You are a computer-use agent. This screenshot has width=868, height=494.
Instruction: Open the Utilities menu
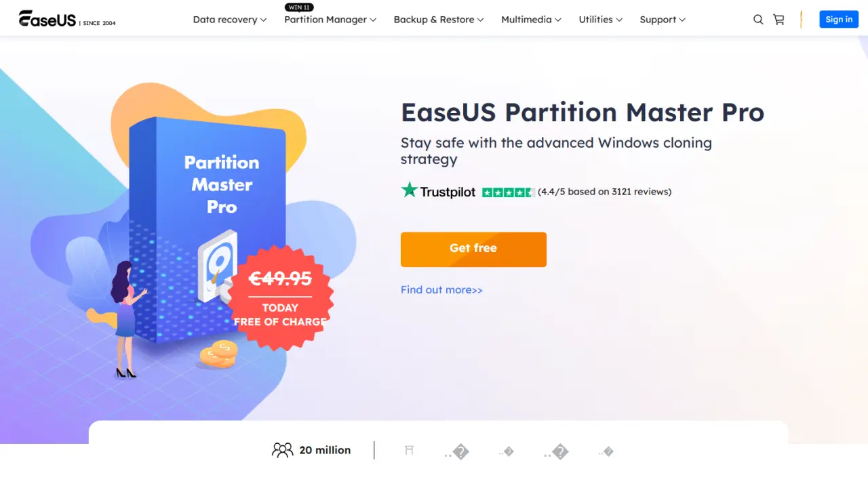(x=600, y=20)
